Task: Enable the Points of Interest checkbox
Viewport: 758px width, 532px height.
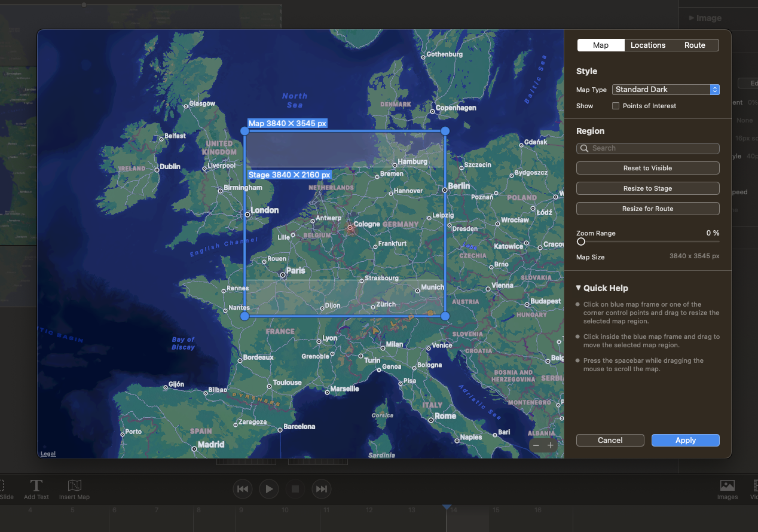Action: pyautogui.click(x=616, y=106)
